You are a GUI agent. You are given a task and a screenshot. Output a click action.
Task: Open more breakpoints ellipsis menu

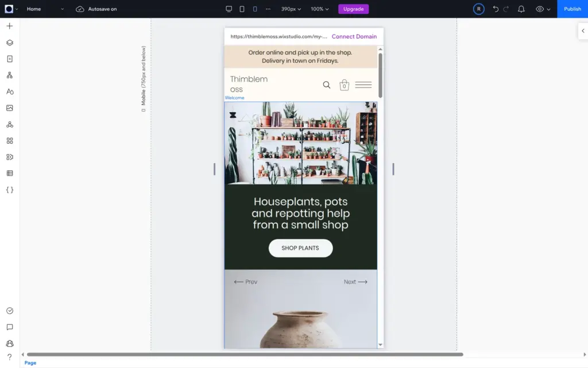coord(268,9)
